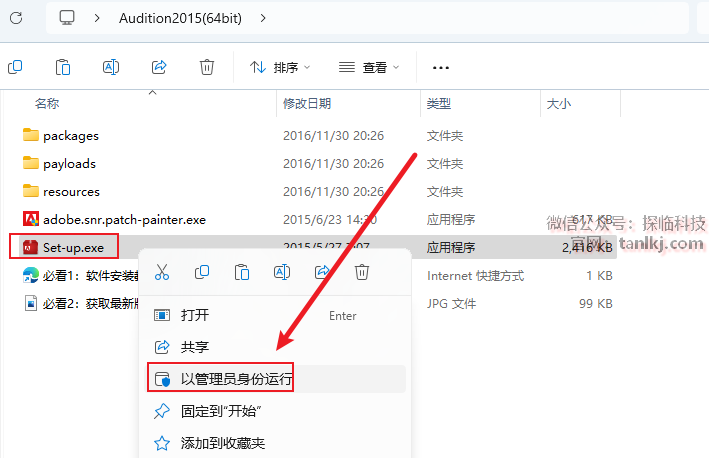Select the resources folder
Image resolution: width=709 pixels, height=458 pixels.
pyautogui.click(x=71, y=192)
